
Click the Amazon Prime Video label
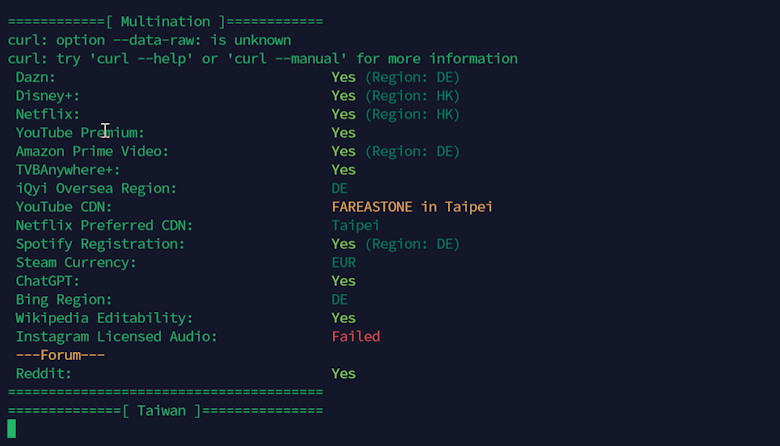93,152
